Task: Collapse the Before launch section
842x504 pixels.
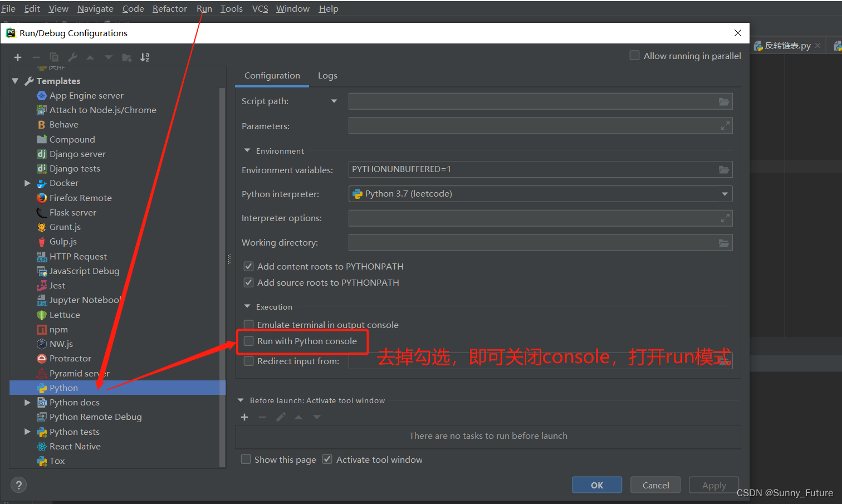Action: click(x=241, y=400)
